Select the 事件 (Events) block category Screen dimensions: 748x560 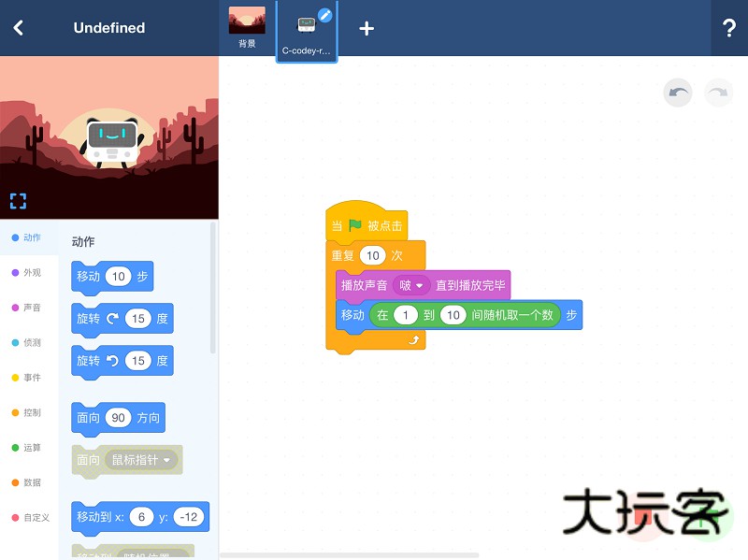(29, 378)
